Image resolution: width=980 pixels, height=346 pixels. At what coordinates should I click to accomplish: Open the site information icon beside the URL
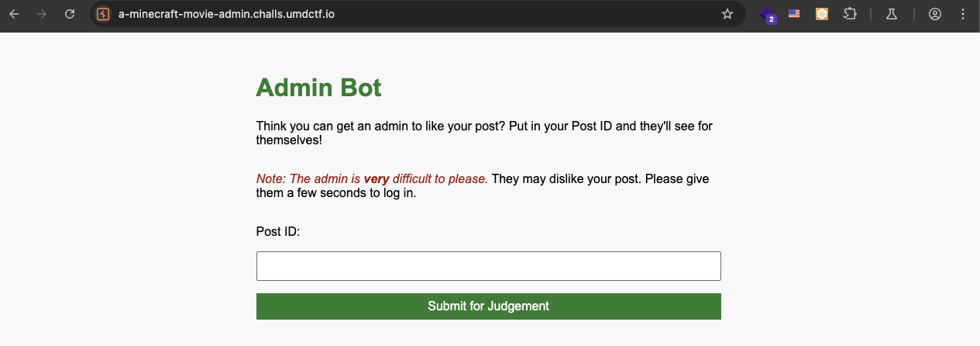point(103,14)
